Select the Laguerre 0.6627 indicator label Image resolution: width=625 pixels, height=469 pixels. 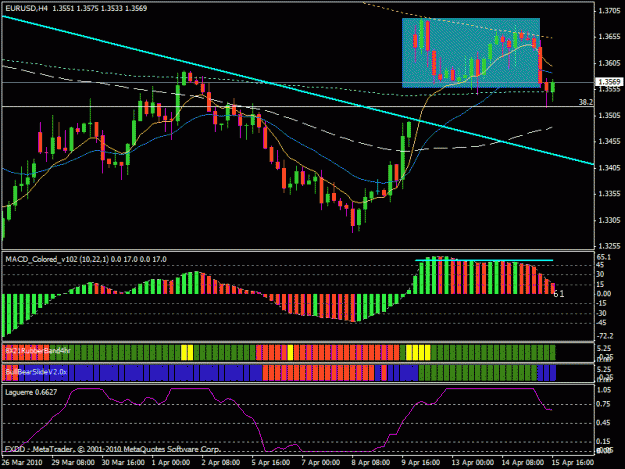[x=31, y=392]
